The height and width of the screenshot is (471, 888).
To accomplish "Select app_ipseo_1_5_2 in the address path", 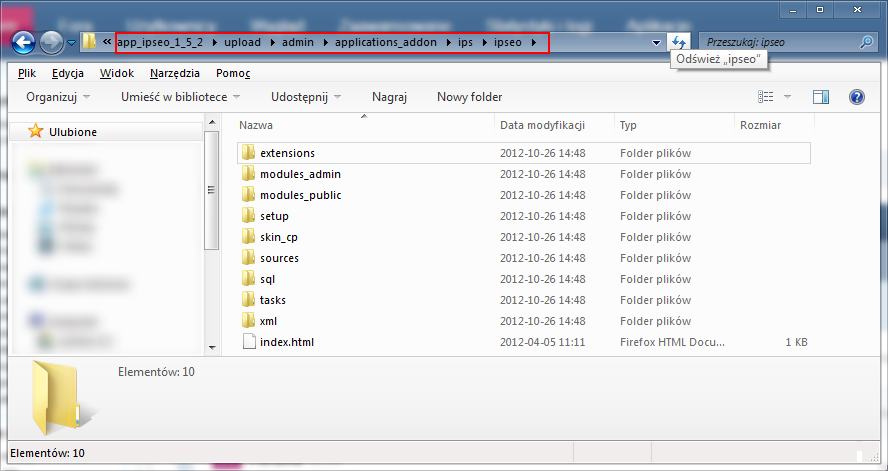I will (160, 42).
